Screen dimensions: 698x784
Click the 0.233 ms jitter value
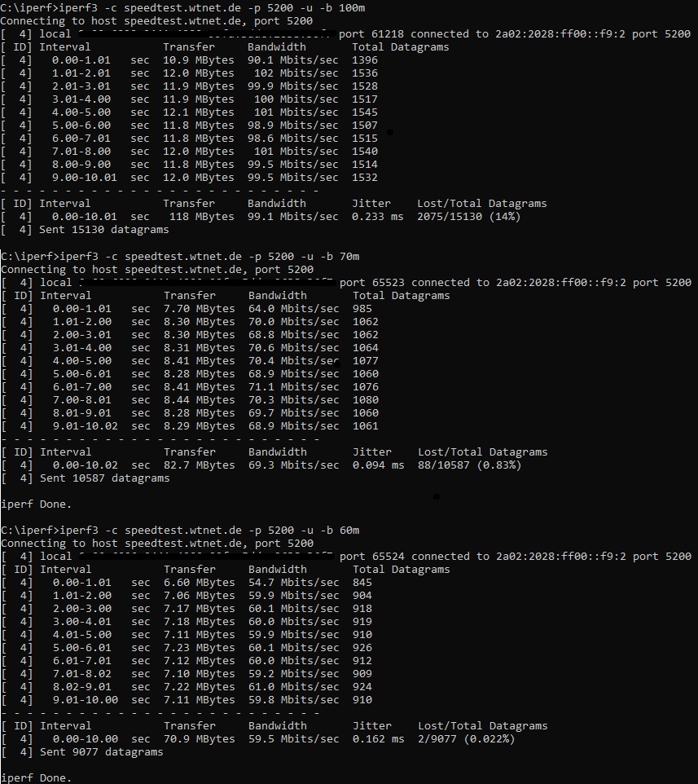tap(377, 217)
